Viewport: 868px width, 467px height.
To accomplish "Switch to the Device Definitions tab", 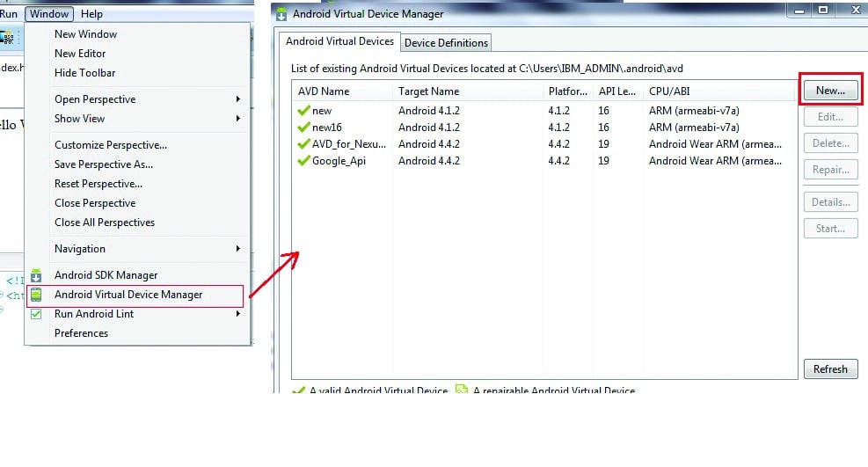I will [x=446, y=43].
